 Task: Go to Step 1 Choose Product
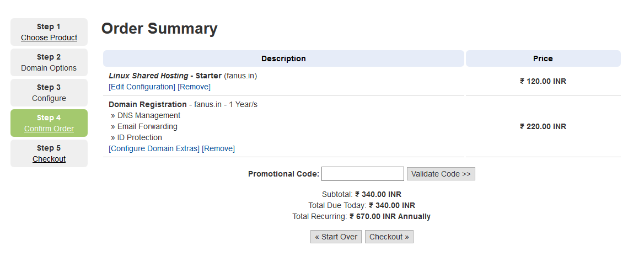(x=49, y=38)
